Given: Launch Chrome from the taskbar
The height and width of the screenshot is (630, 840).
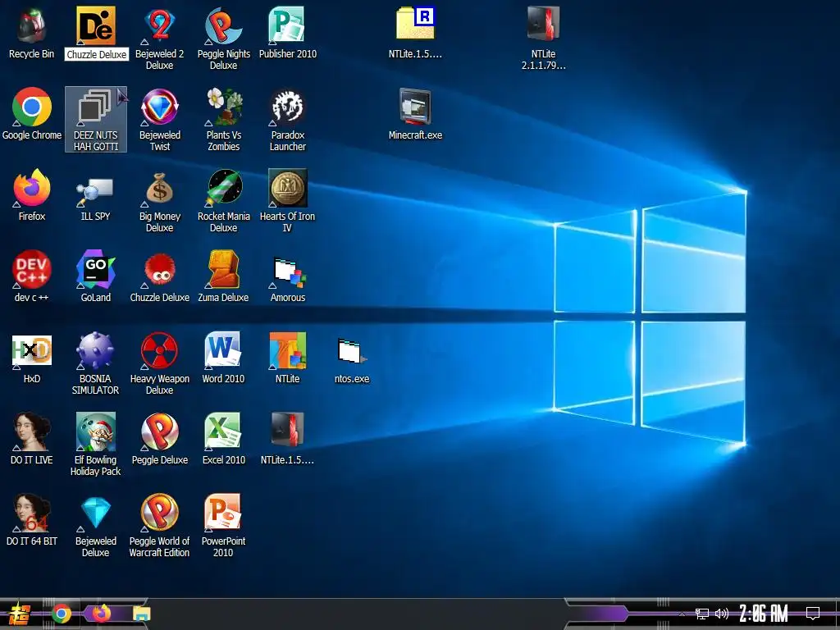Looking at the screenshot, I should pos(62,614).
